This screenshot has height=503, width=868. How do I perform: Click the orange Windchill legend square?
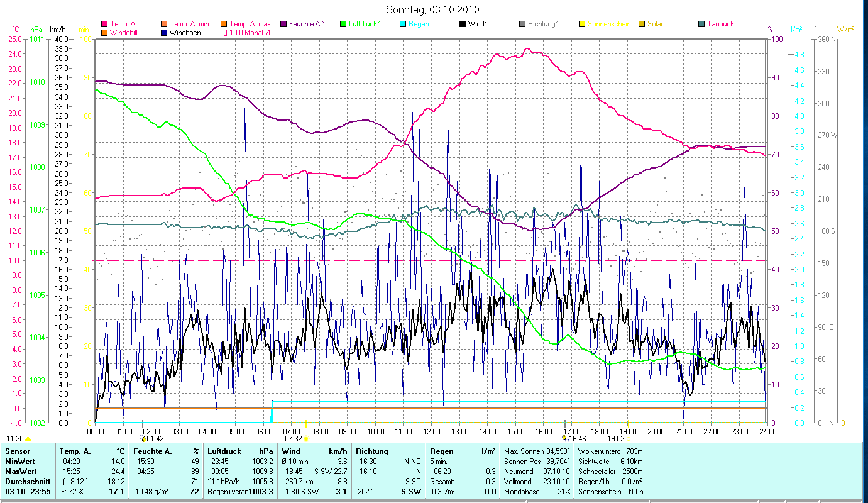(104, 33)
